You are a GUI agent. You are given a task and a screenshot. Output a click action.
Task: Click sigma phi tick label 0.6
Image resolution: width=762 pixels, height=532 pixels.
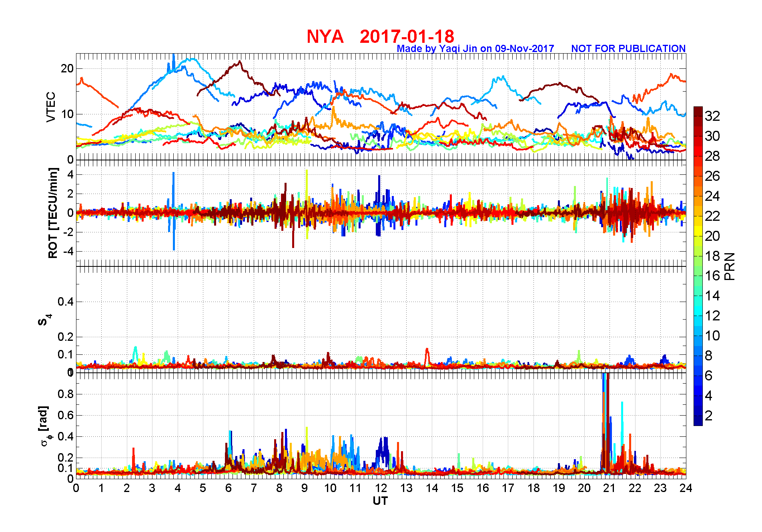click(x=66, y=415)
